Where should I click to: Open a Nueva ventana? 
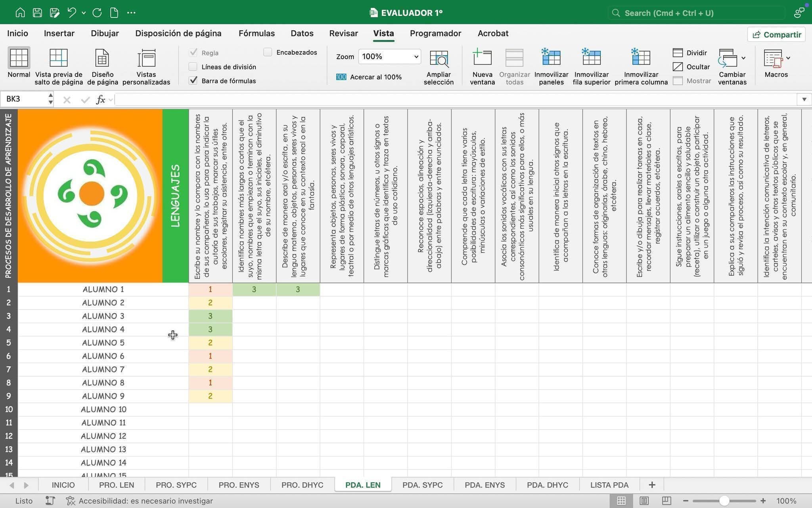[483, 67]
